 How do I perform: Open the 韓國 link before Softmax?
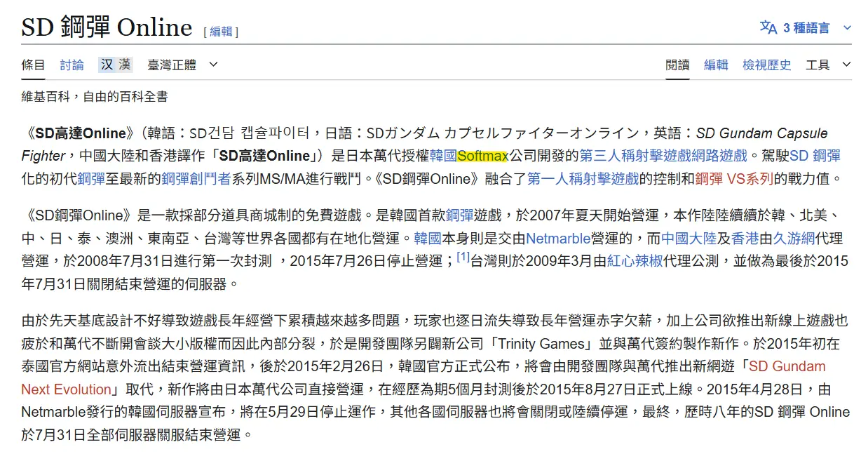[x=443, y=156]
